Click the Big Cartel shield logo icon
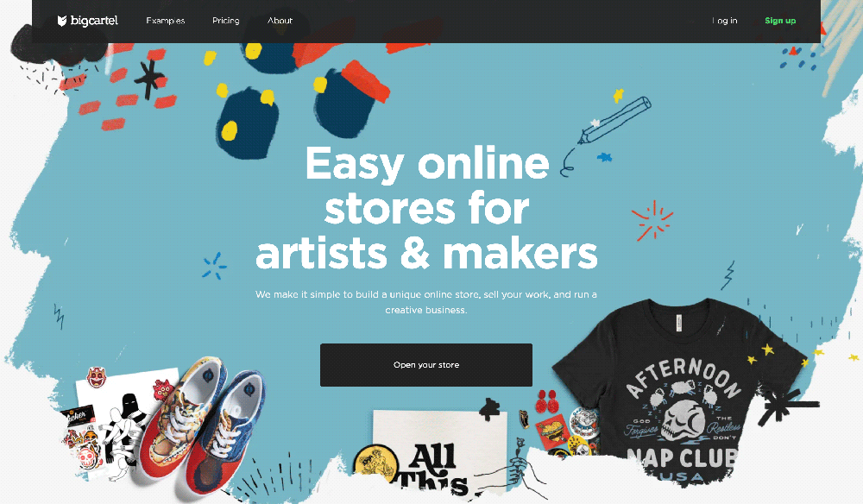Screen dimensions: 863x504 (x=62, y=21)
